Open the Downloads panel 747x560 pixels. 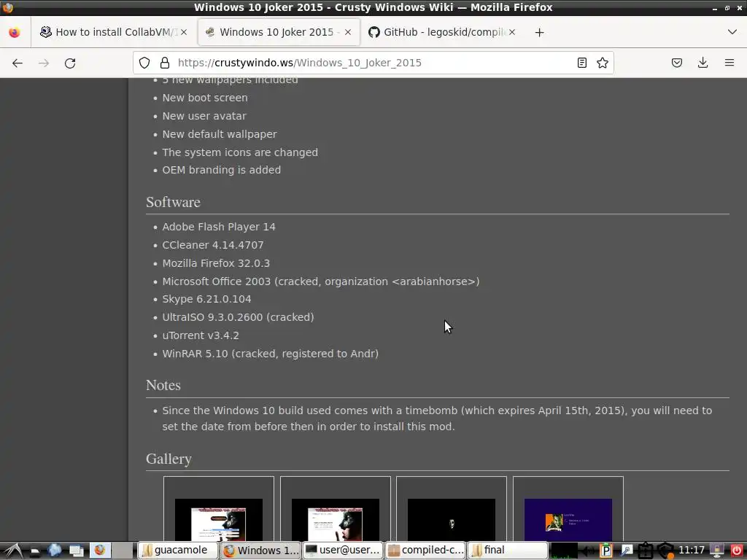pos(703,63)
